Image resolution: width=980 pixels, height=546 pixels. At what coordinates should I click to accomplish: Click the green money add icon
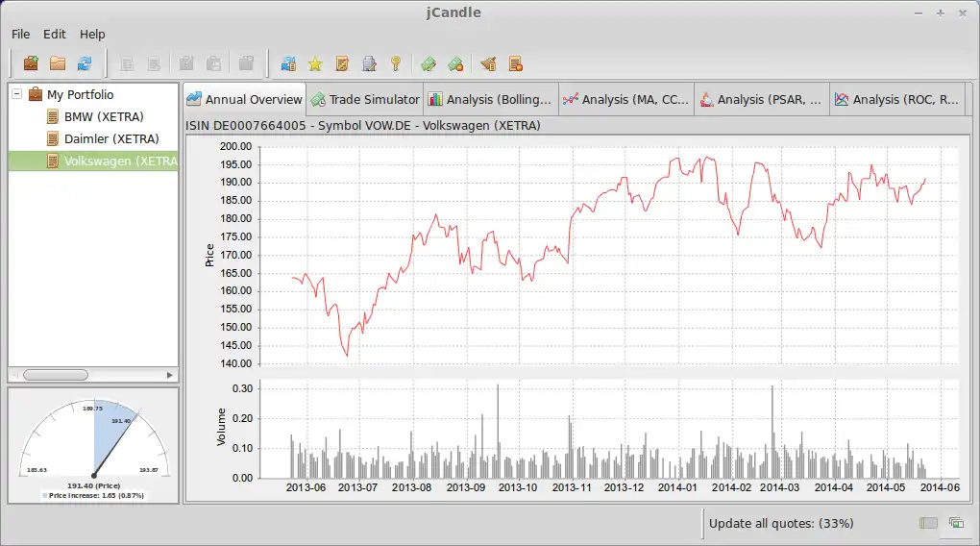pos(429,63)
